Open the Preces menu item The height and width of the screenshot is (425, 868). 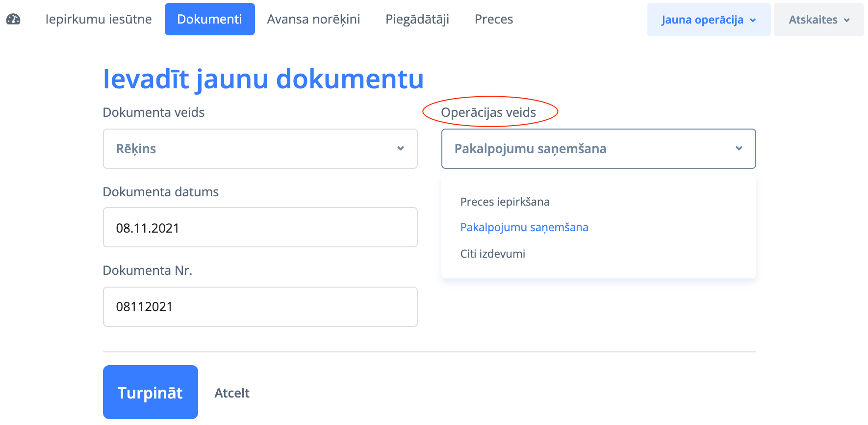[x=493, y=19]
